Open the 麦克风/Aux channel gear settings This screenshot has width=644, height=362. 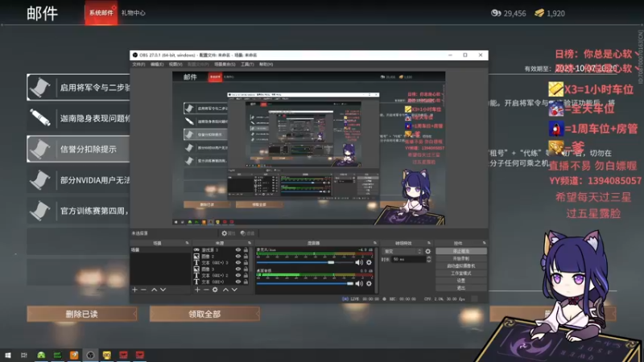click(369, 262)
